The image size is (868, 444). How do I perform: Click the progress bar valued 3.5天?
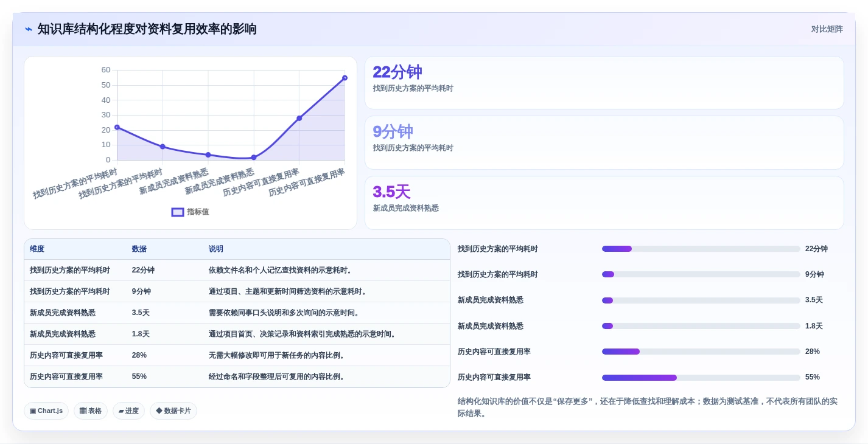click(701, 300)
